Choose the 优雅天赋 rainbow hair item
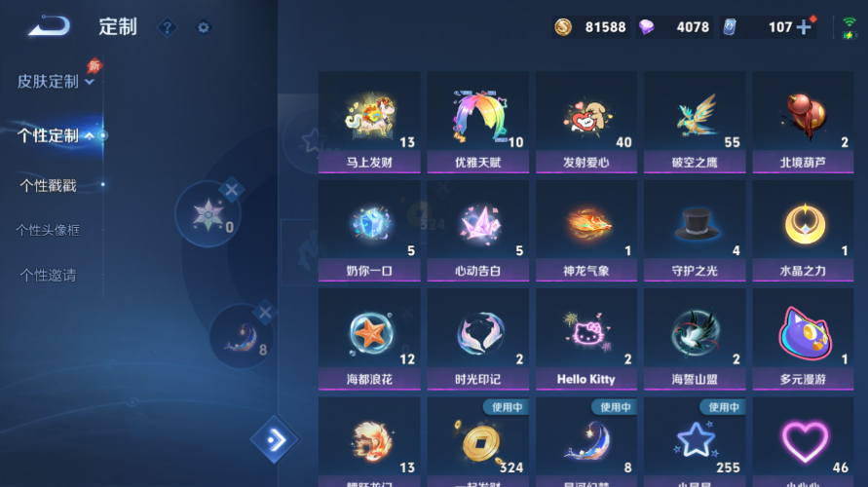This screenshot has width=868, height=487. [477, 122]
